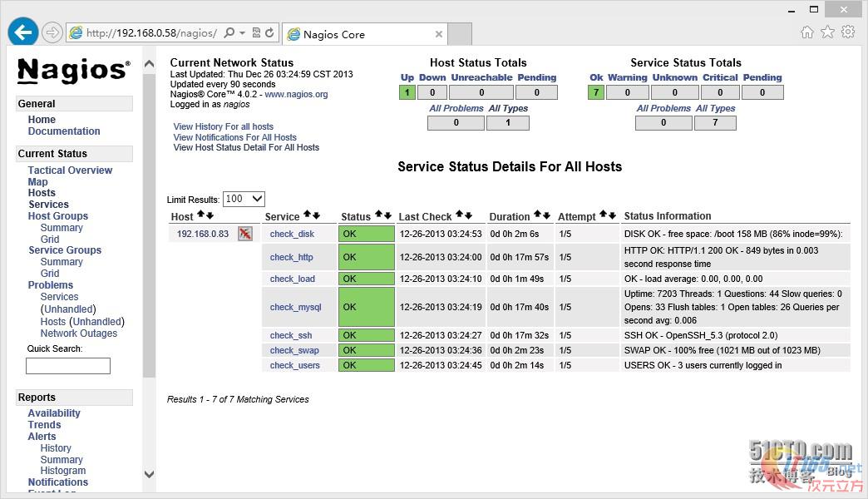Click the browser address bar URL

[151, 33]
